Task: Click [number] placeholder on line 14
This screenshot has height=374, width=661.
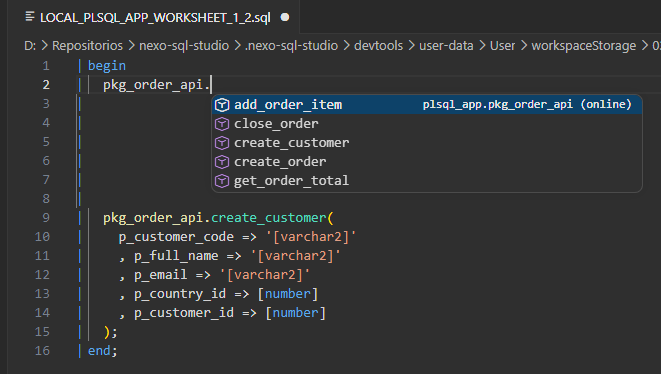Action: tap(296, 313)
